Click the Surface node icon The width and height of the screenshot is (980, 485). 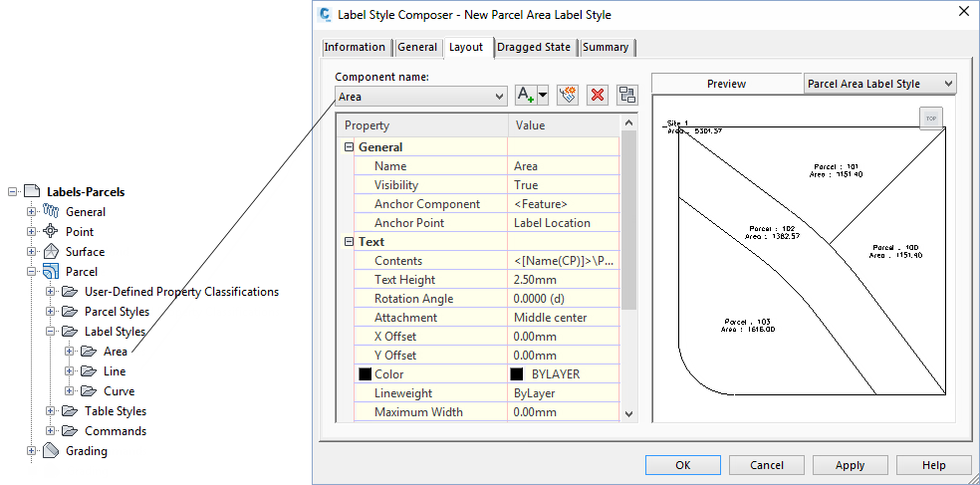coord(51,252)
